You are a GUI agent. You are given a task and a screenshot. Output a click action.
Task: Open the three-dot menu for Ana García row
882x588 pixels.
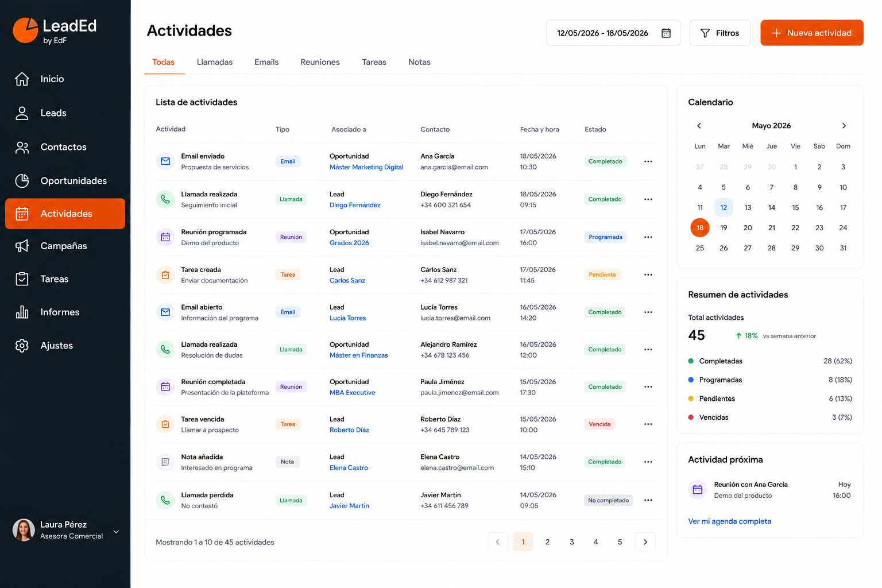[648, 161]
